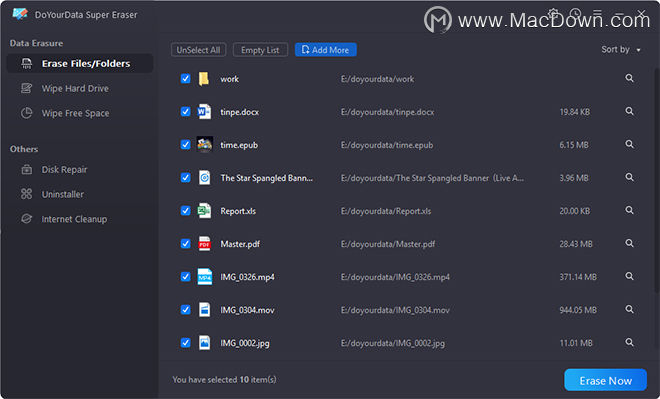Click the UnSelect All button
Image resolution: width=660 pixels, height=399 pixels.
[x=198, y=50]
